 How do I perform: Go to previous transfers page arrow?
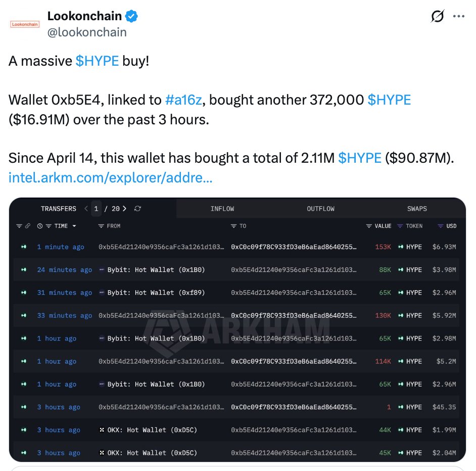pyautogui.click(x=86, y=209)
